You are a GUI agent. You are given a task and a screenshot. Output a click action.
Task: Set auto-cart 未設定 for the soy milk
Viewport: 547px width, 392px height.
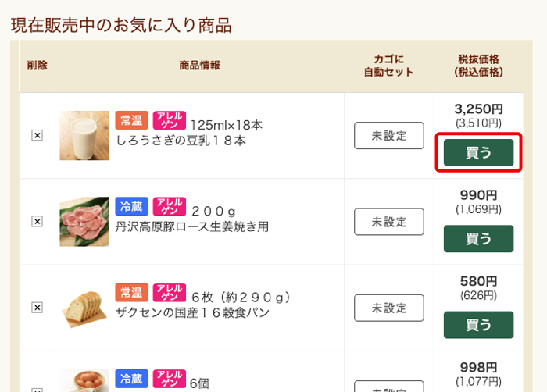[x=389, y=135]
